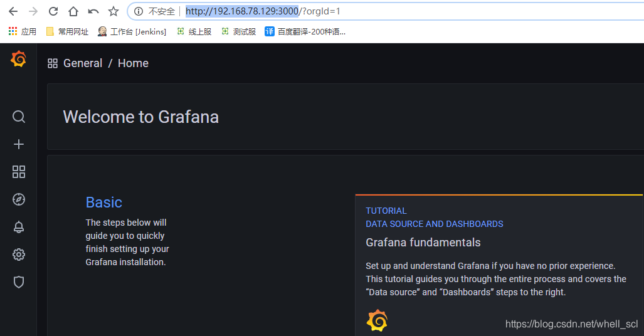Open the Configuration gear icon in sidebar

18,255
